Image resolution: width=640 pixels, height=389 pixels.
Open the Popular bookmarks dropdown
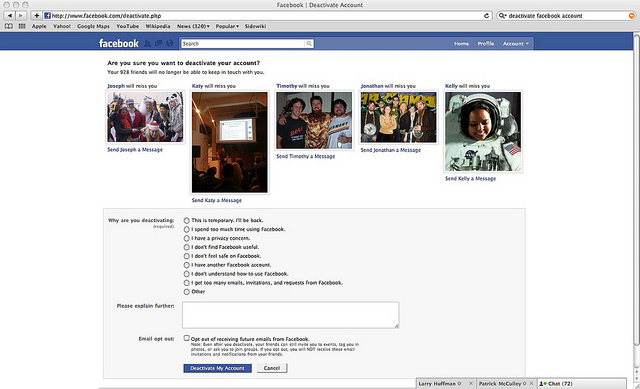click(227, 26)
